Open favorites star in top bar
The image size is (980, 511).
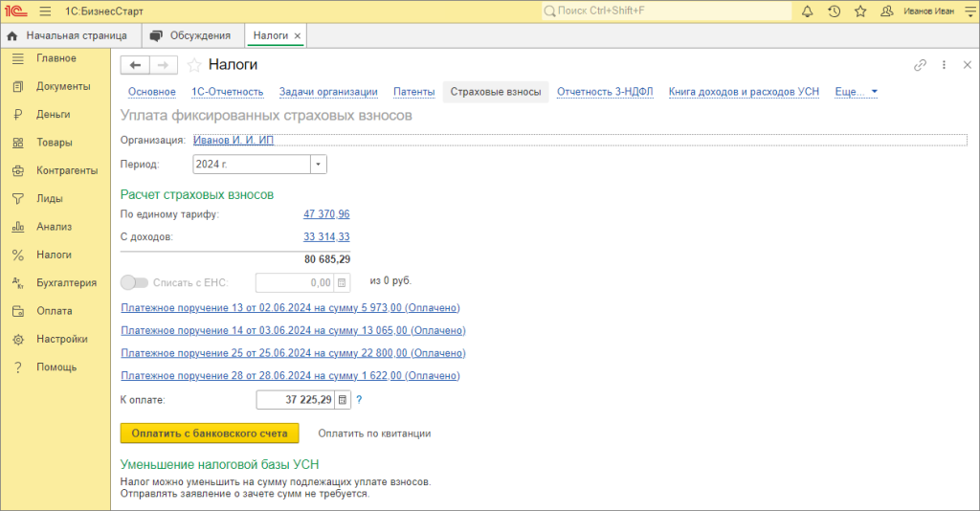[x=860, y=11]
